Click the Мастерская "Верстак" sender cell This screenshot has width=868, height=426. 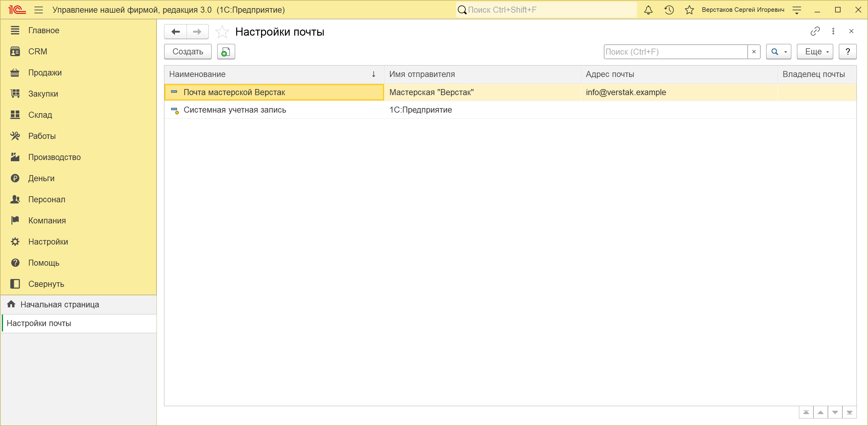(483, 92)
